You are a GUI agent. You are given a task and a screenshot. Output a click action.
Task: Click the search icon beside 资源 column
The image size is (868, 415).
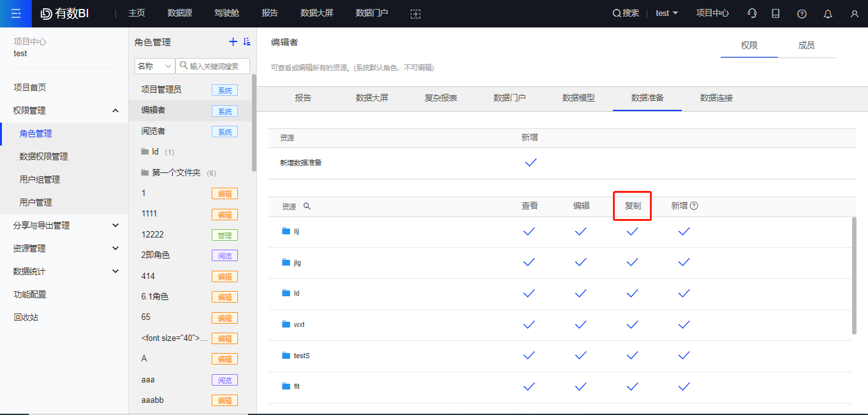click(309, 205)
